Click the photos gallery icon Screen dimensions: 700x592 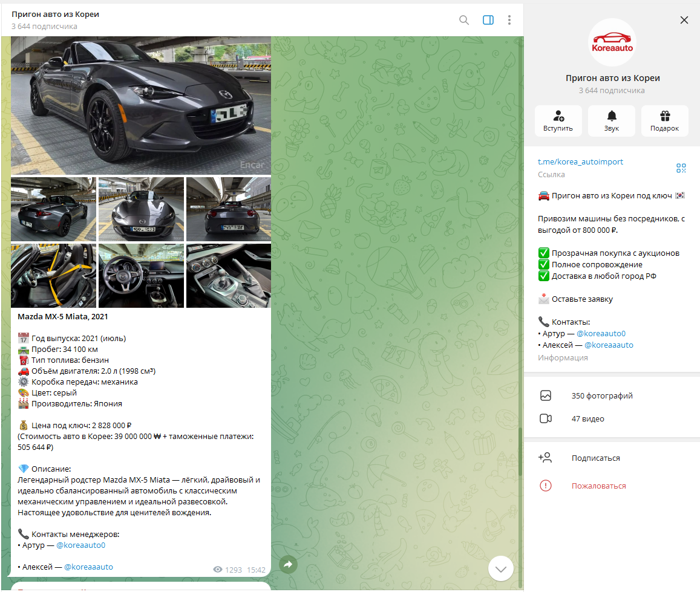546,395
